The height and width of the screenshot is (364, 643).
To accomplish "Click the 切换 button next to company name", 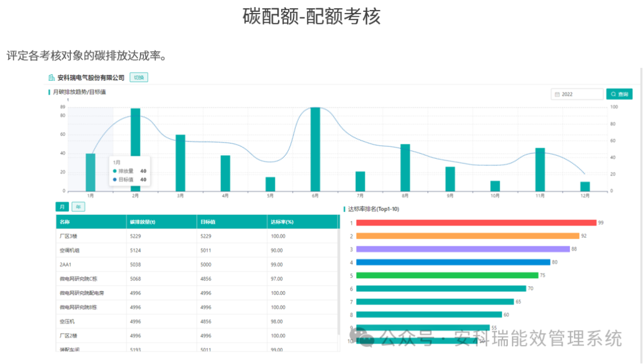I will point(138,77).
